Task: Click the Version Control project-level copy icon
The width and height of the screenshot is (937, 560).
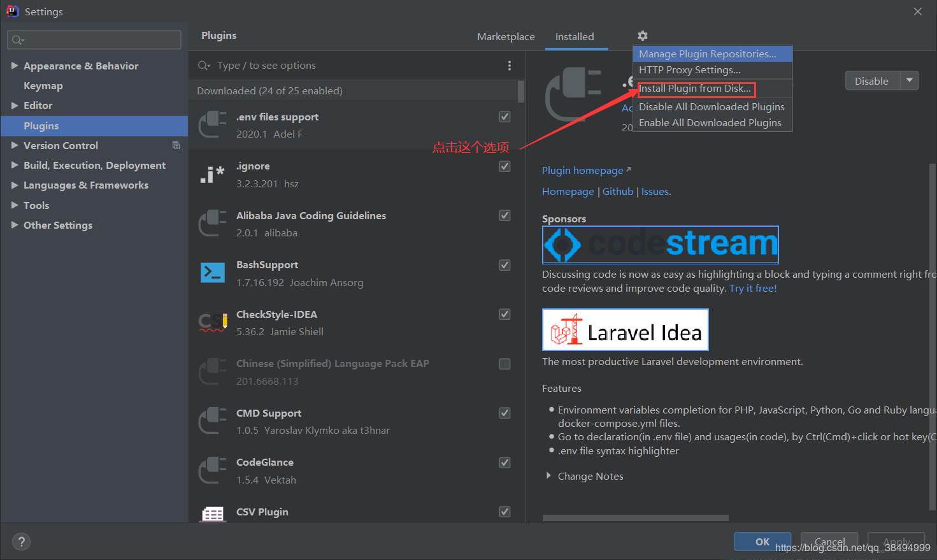Action: 176,146
